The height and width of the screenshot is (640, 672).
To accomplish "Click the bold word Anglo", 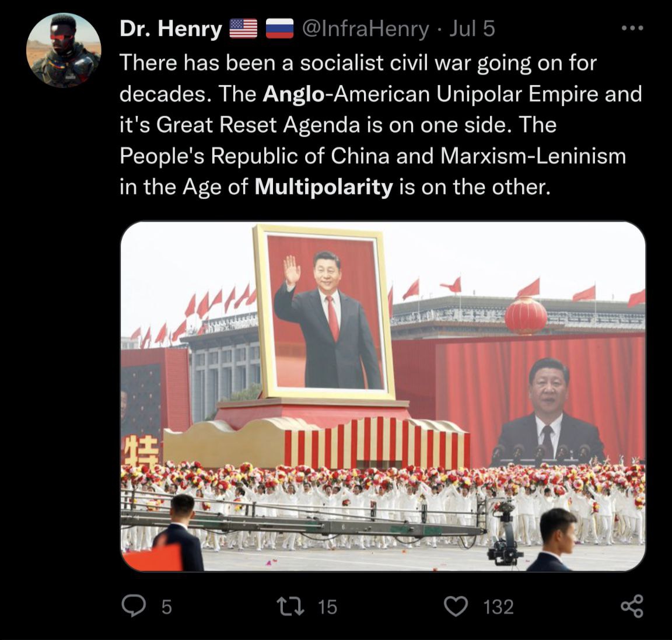I will point(293,95).
